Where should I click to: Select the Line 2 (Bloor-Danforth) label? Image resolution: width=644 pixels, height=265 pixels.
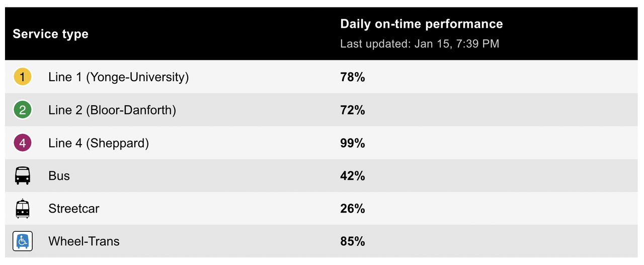click(112, 110)
